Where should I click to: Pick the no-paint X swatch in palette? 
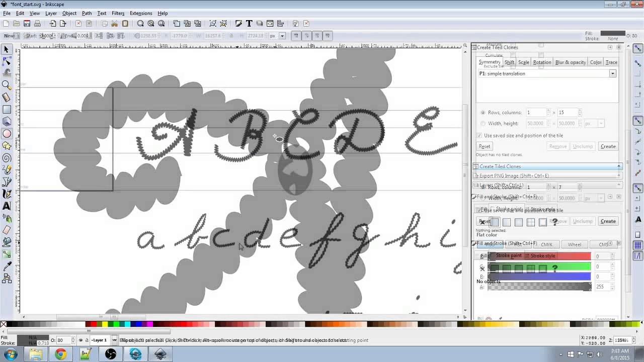coord(4,324)
